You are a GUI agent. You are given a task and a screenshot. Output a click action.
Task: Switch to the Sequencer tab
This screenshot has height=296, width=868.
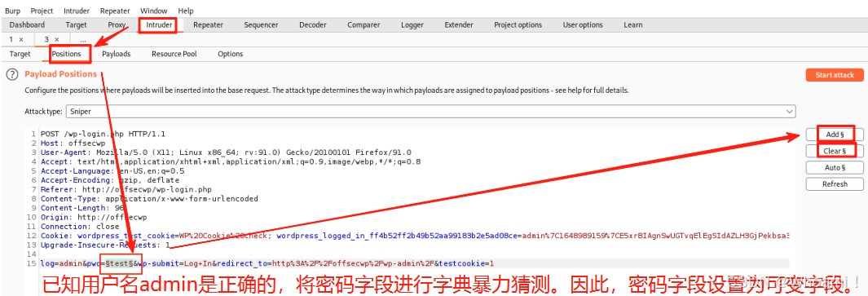tap(261, 25)
